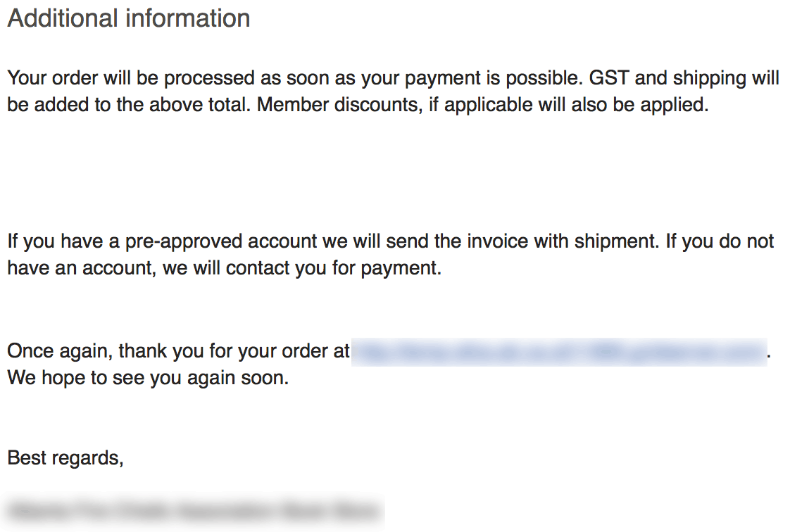The width and height of the screenshot is (790, 532).
Task: Click the 'Best regards,' closing line
Action: [65, 458]
